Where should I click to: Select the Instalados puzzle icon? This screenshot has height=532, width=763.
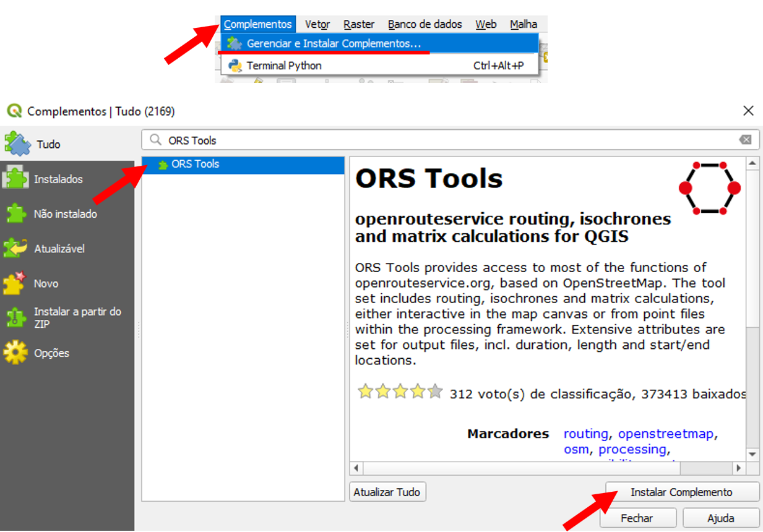16,179
